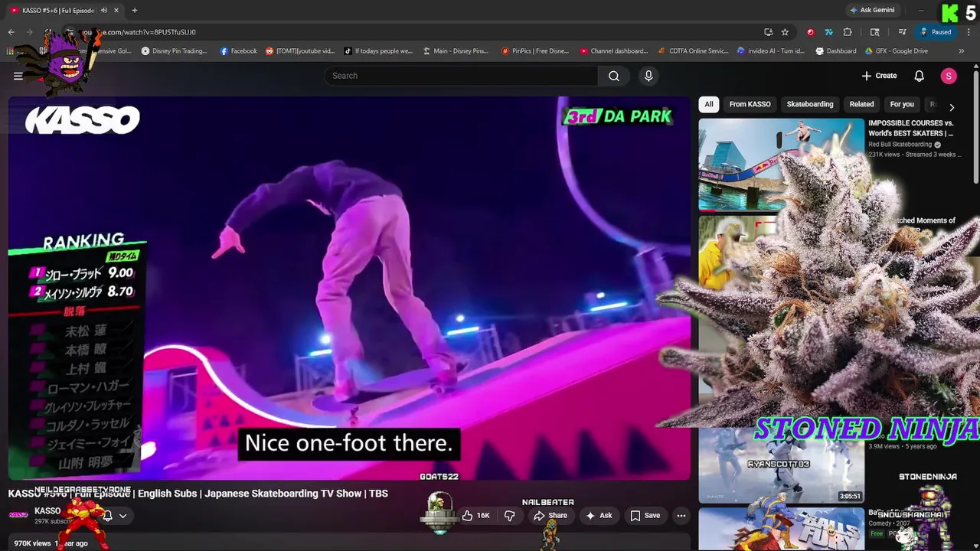
Task: Click the main skateboarding video player
Action: [349, 288]
